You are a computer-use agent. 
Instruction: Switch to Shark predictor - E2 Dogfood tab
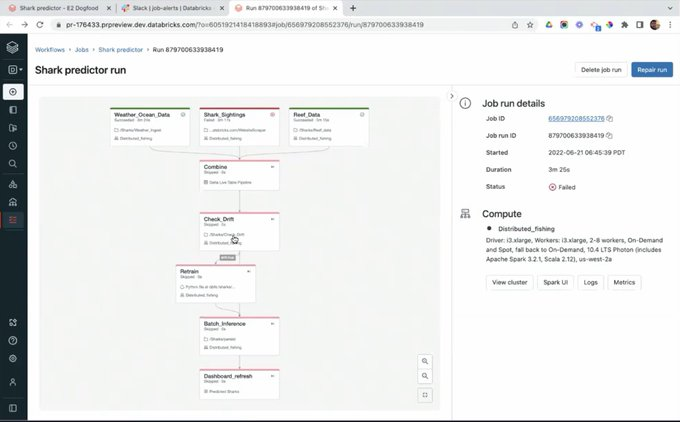pos(59,8)
